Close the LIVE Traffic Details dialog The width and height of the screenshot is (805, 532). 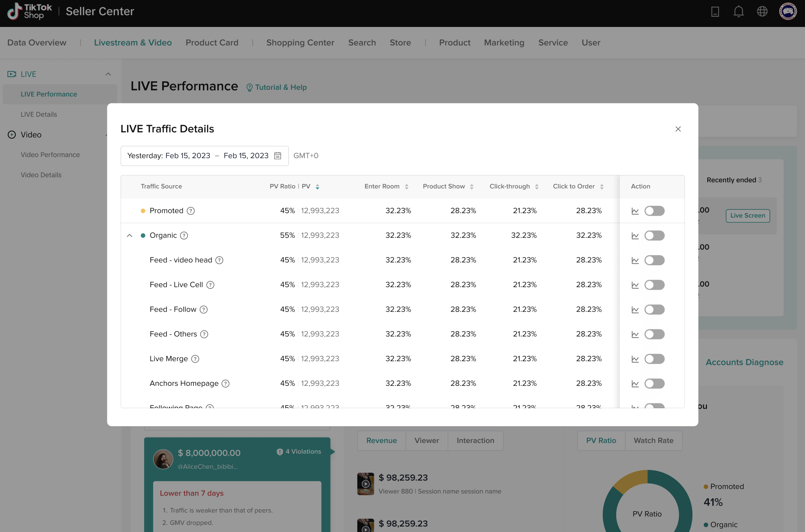tap(678, 129)
